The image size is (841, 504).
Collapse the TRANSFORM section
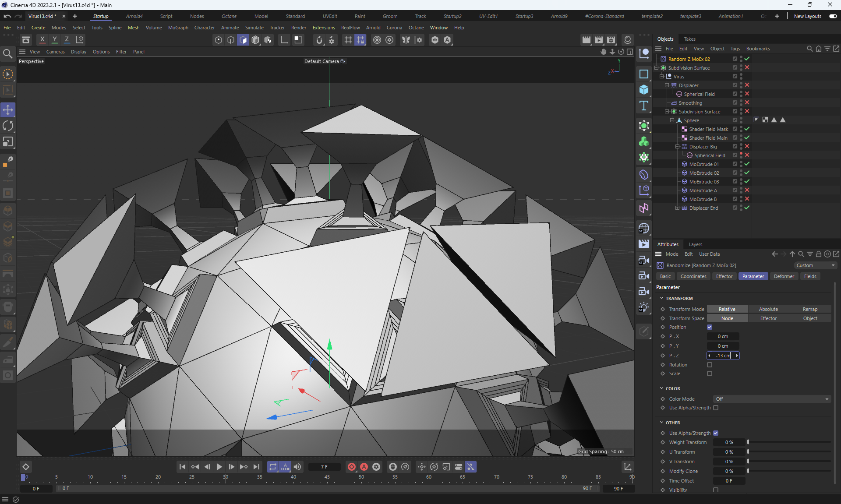tap(661, 298)
